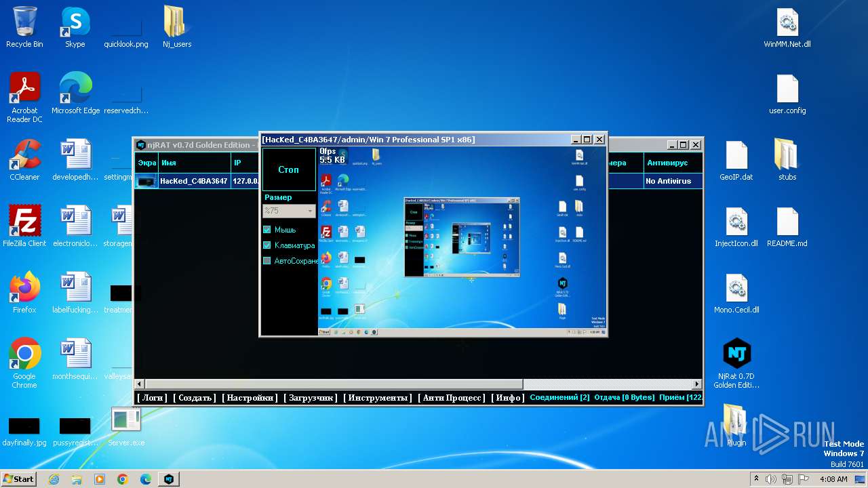Open the Настройки settings menu
868x488 pixels.
coord(250,398)
